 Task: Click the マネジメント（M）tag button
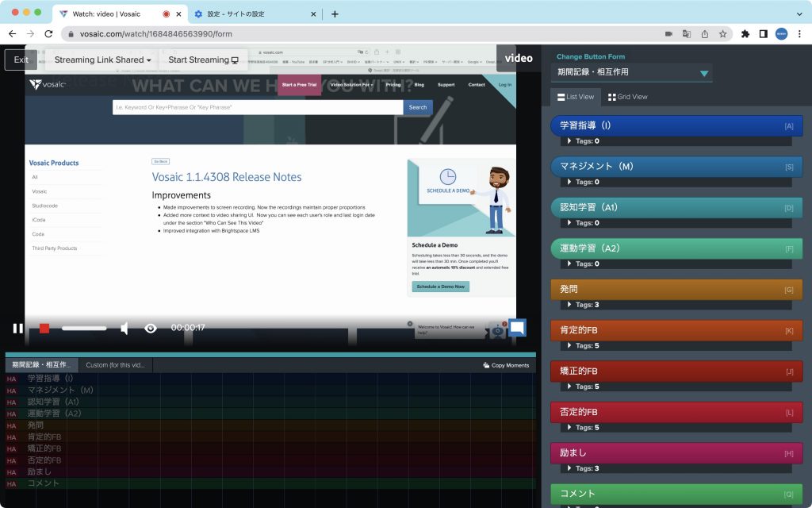point(676,167)
